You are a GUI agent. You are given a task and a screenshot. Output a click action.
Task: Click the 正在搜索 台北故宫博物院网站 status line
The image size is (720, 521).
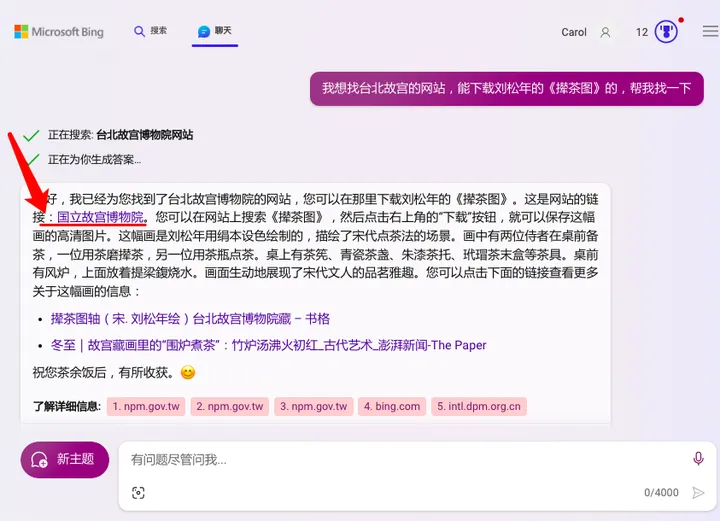click(120, 135)
